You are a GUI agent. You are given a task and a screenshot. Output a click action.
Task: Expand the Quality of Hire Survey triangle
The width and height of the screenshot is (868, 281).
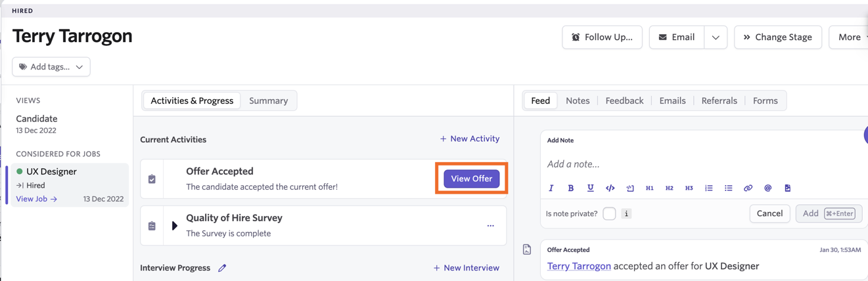pyautogui.click(x=175, y=226)
